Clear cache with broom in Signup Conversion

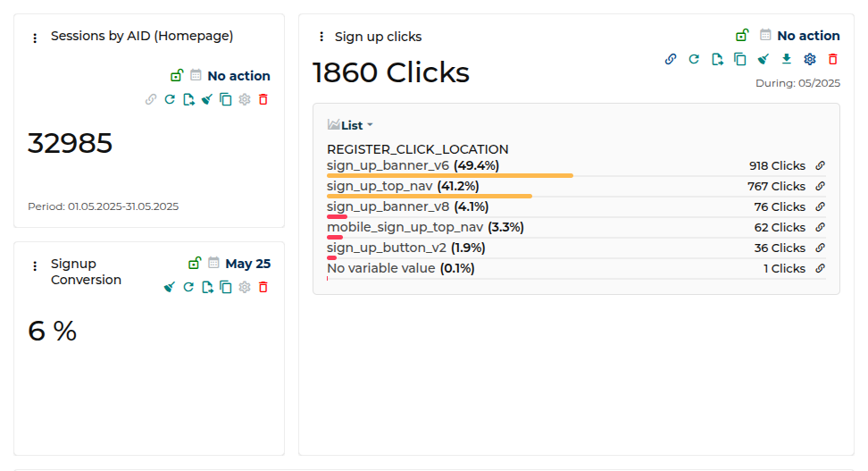[170, 287]
